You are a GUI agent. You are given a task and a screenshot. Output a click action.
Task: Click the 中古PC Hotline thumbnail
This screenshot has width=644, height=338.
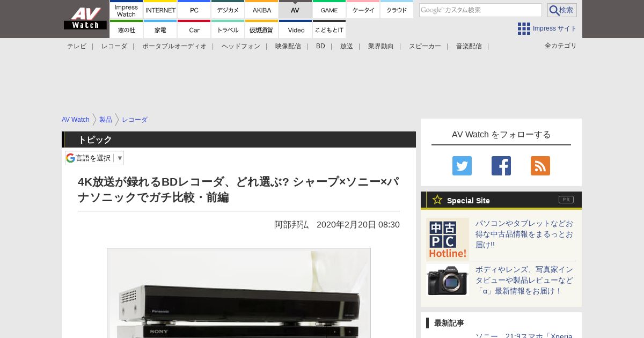[448, 239]
